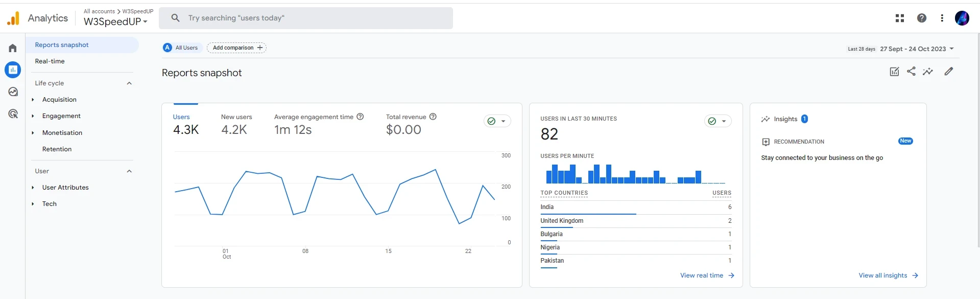Screen dimensions: 980x299
Task: Collapse the Life cycle section
Action: point(129,83)
